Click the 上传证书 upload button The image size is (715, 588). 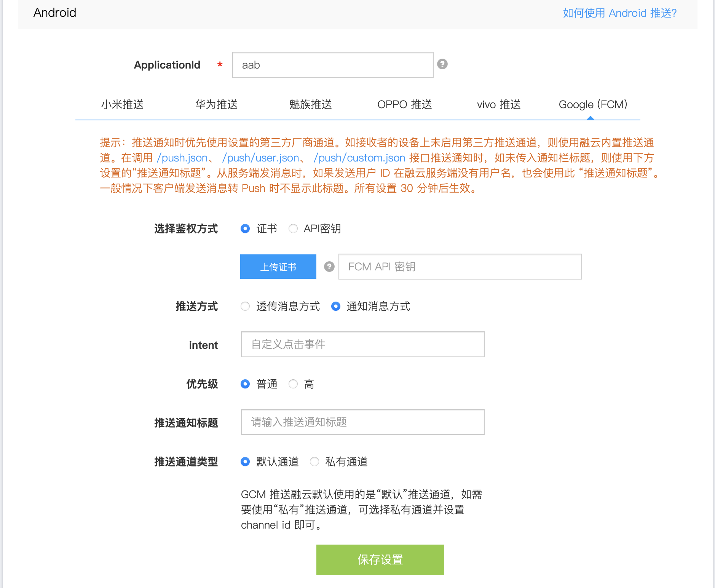(278, 267)
